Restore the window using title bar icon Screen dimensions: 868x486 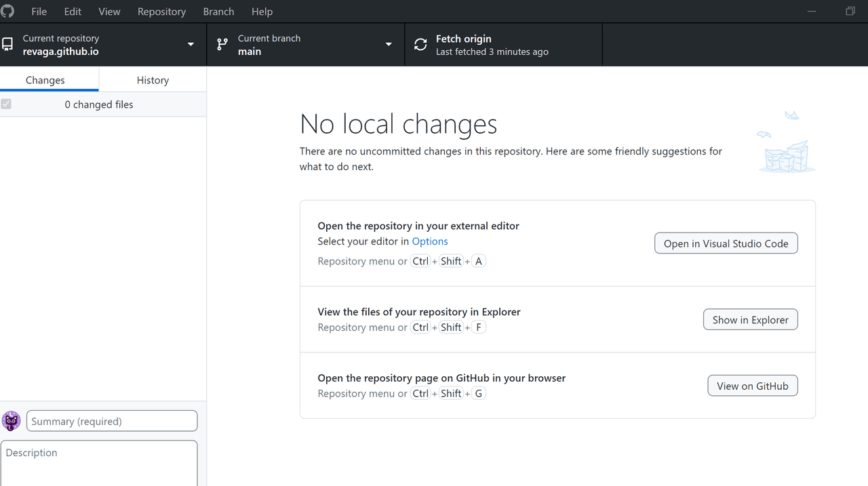pos(850,12)
